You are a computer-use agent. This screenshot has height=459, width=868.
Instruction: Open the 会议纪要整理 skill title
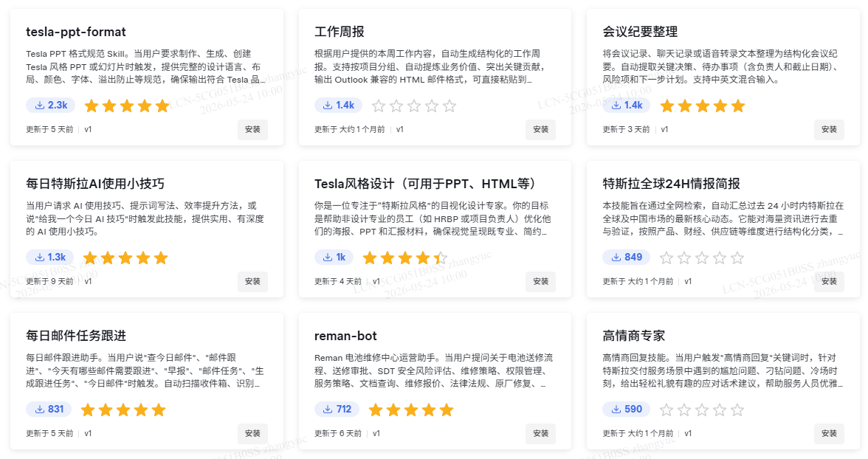pos(640,32)
